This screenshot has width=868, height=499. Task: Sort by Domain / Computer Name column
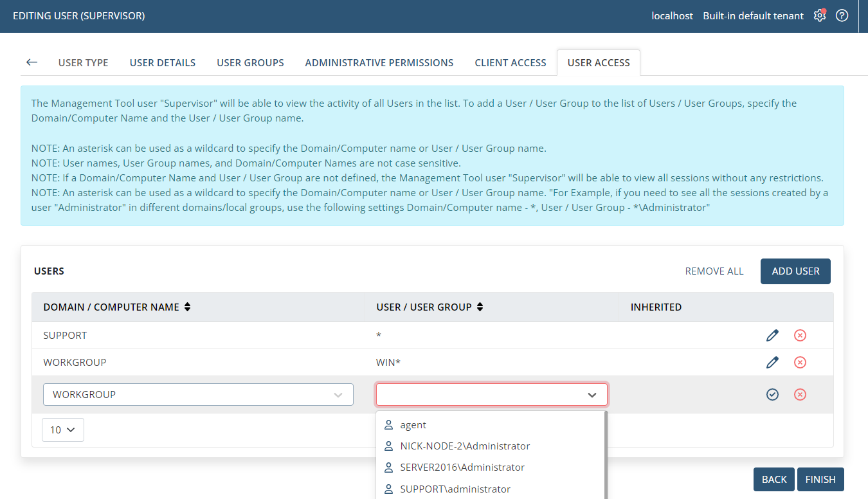(187, 307)
